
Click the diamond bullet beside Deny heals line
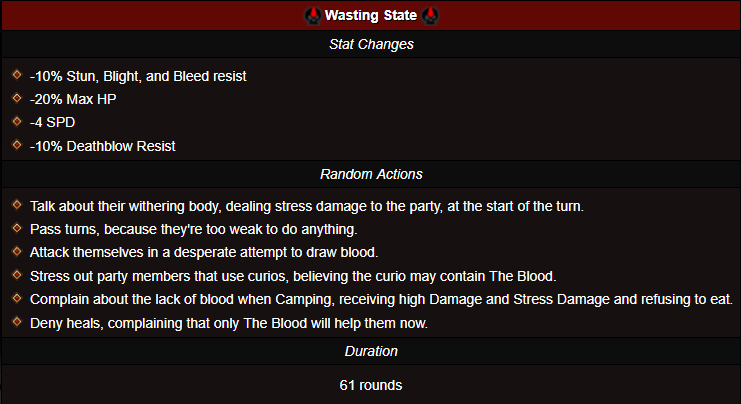click(17, 322)
